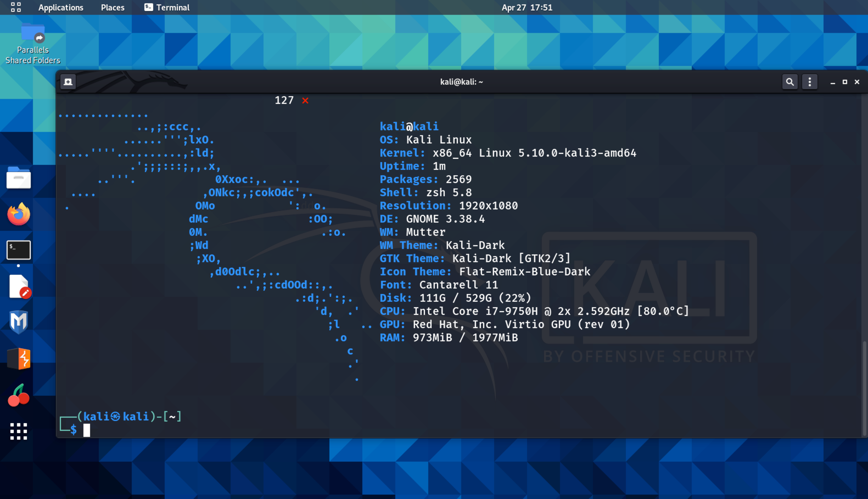Launch the text editor dock icon
The height and width of the screenshot is (499, 868).
tap(19, 287)
